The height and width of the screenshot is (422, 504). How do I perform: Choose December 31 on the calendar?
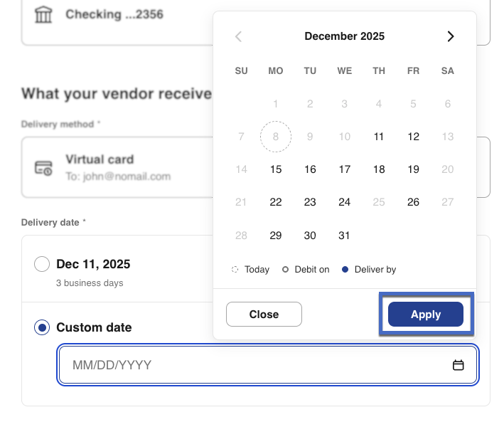[x=345, y=235]
